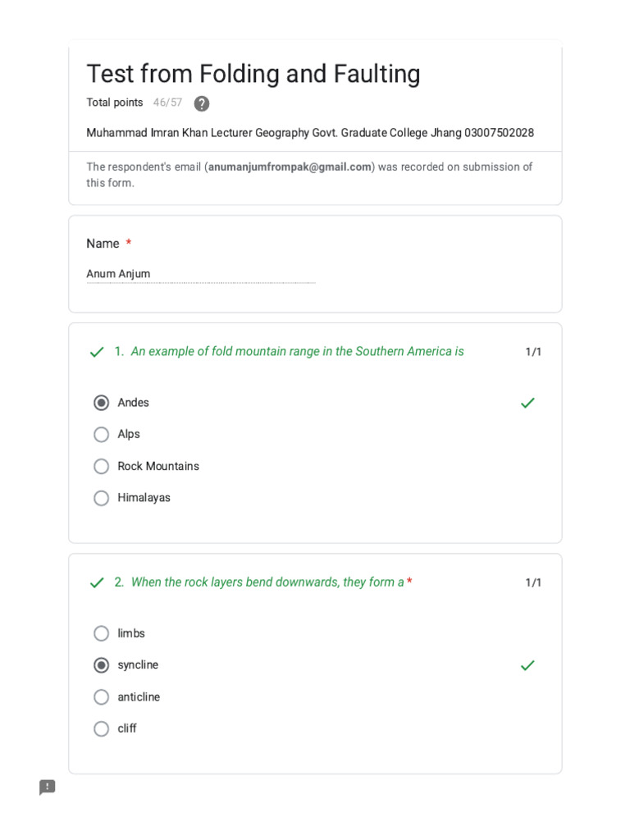Choose the anticline radio option
The height and width of the screenshot is (840, 630).
tap(102, 697)
